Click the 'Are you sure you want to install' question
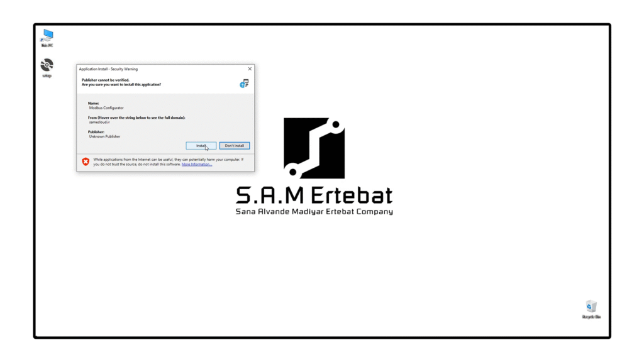The image size is (644, 362). [121, 84]
